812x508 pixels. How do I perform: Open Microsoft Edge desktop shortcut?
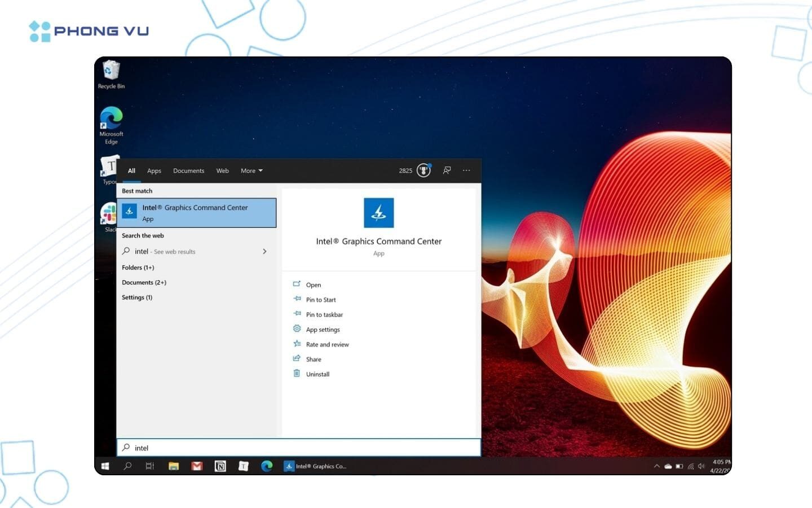pyautogui.click(x=111, y=125)
